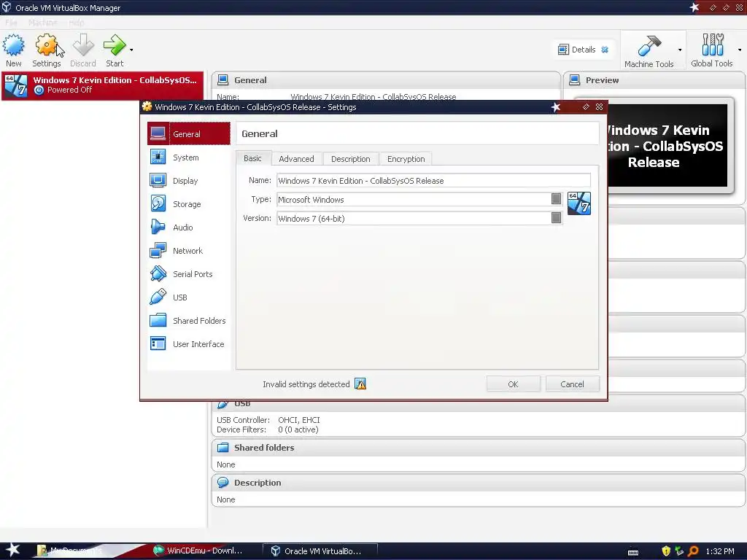Click the Details tool button

(577, 50)
